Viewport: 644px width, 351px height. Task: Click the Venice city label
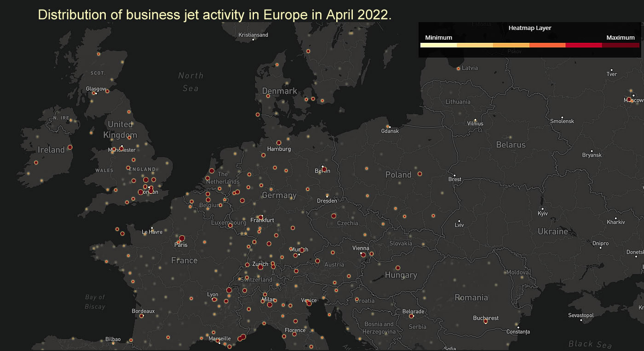309,300
